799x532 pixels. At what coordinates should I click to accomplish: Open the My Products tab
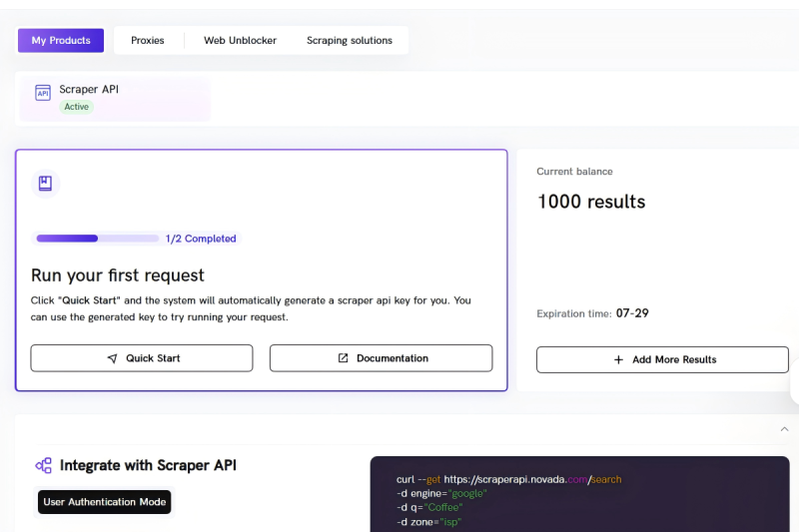pyautogui.click(x=61, y=40)
